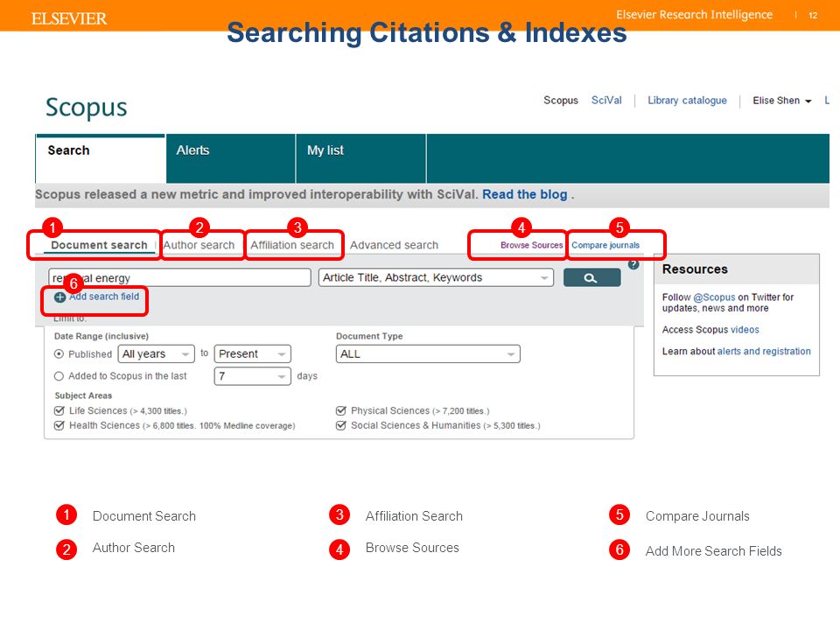Open the Scopus videos link
Screen dimensions: 840x630
point(745,330)
